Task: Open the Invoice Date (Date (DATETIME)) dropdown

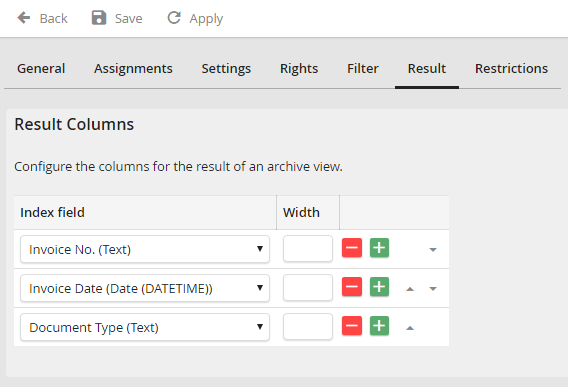Action: (x=145, y=288)
